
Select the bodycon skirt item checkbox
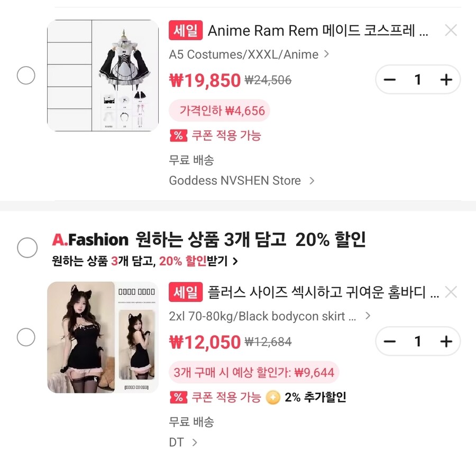pyautogui.click(x=25, y=337)
